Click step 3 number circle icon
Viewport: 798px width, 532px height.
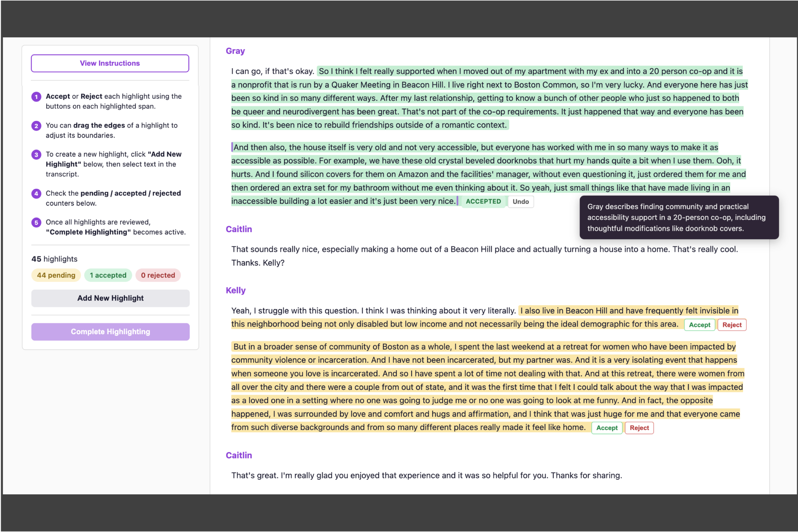tap(36, 155)
